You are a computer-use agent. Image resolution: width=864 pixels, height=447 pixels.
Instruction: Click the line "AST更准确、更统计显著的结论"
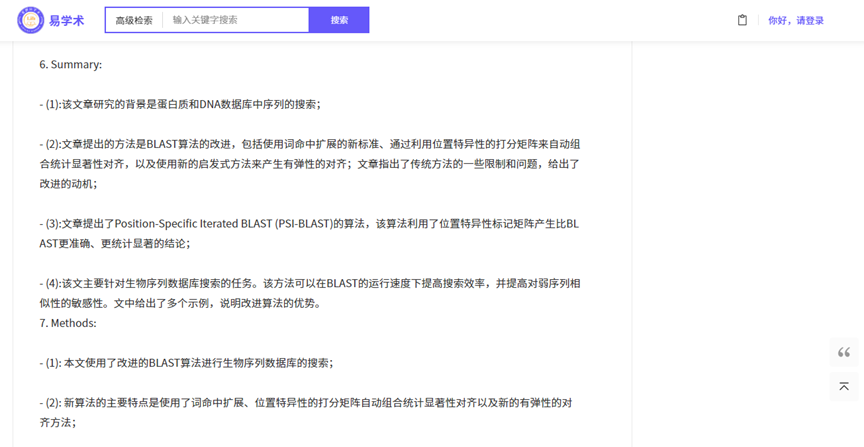point(115,243)
